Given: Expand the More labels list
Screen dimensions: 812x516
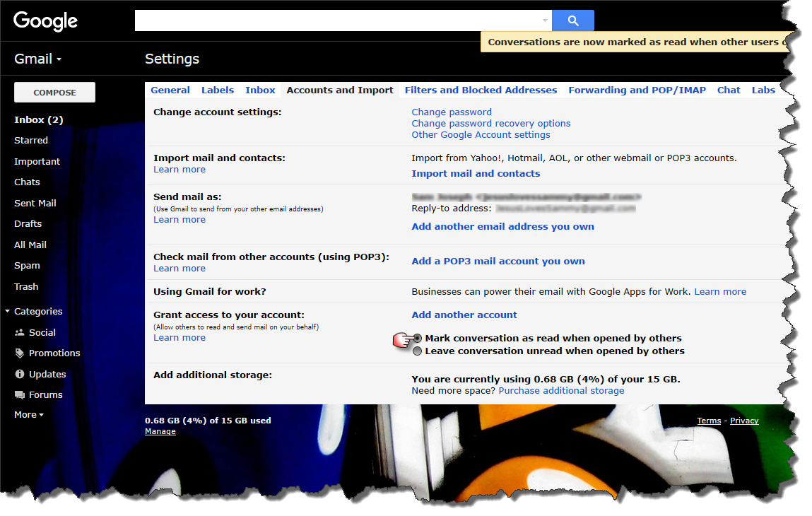Looking at the screenshot, I should click(29, 415).
